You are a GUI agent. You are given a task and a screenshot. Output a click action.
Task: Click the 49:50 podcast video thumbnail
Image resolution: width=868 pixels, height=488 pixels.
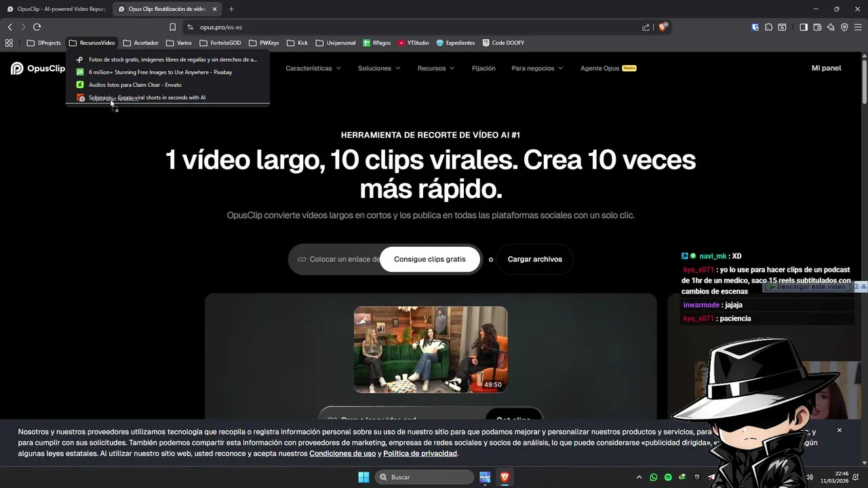coord(431,350)
